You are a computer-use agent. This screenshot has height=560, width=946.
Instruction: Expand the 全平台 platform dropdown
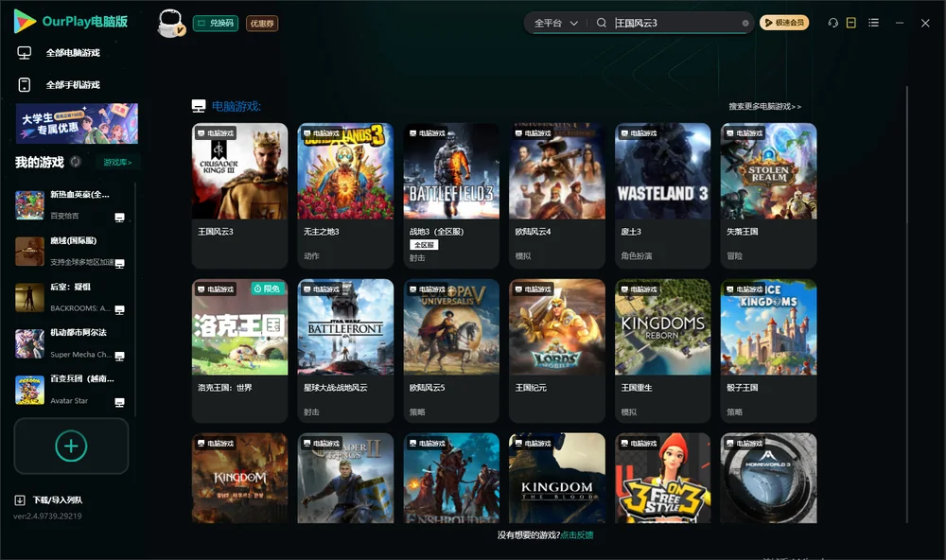[555, 23]
